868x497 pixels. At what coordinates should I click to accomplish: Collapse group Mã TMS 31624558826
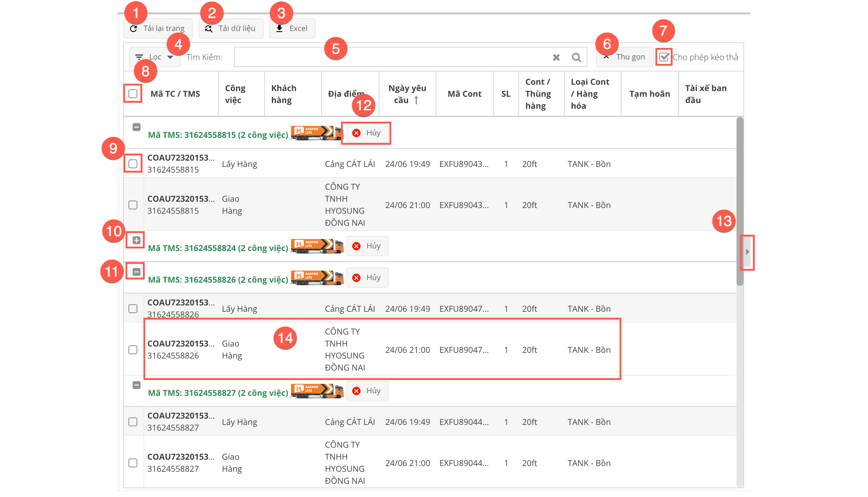tap(136, 272)
